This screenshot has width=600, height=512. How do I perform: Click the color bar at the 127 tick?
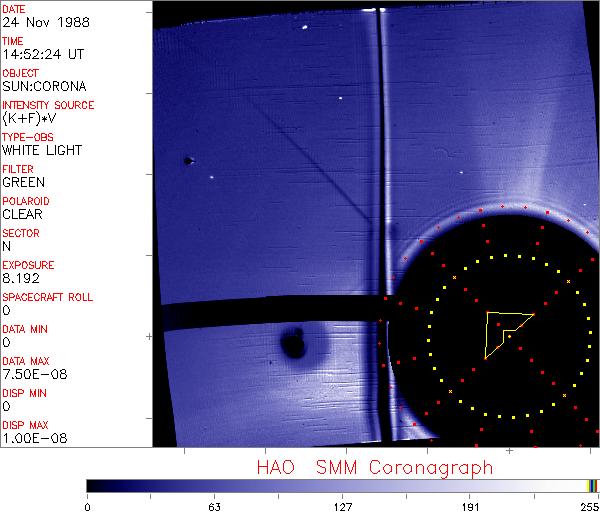coord(342,485)
